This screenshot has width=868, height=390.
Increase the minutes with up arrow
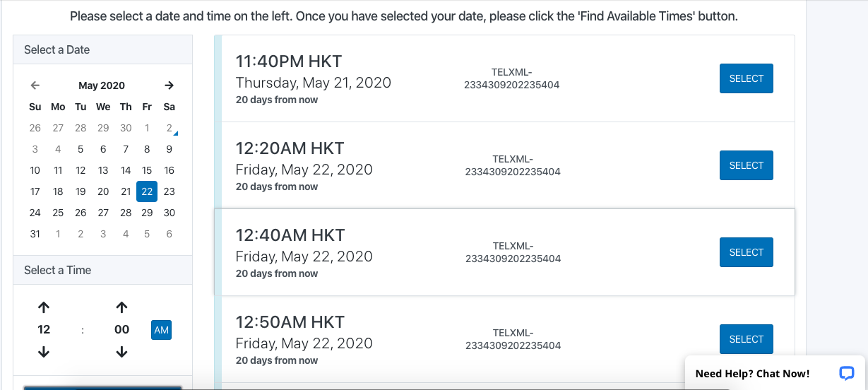[x=121, y=307]
